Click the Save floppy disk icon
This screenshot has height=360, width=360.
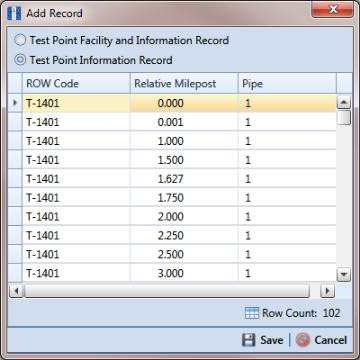248,340
